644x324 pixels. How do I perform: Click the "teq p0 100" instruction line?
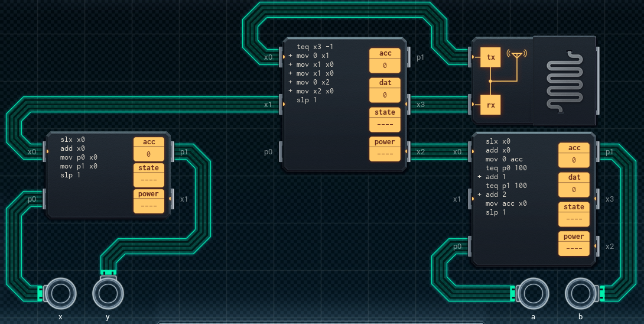[506, 168]
